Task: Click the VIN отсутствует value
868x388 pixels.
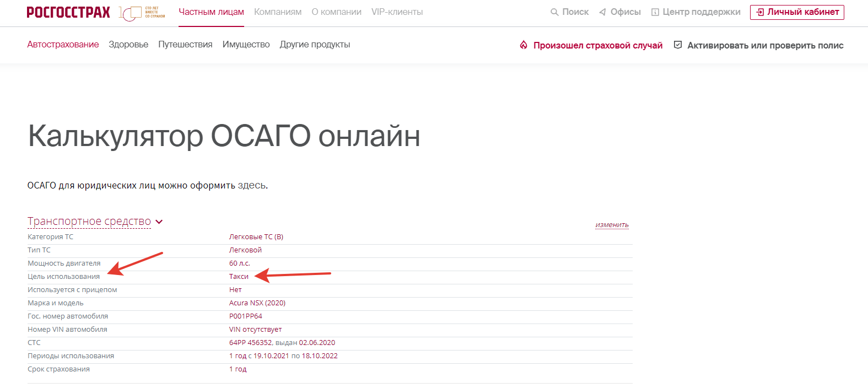Action: coord(255,330)
